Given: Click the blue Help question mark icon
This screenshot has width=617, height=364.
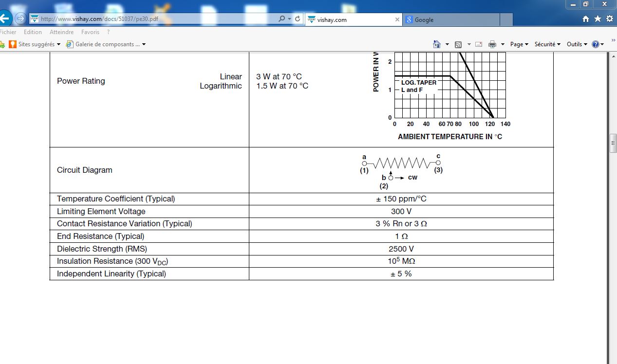Looking at the screenshot, I should click(595, 44).
